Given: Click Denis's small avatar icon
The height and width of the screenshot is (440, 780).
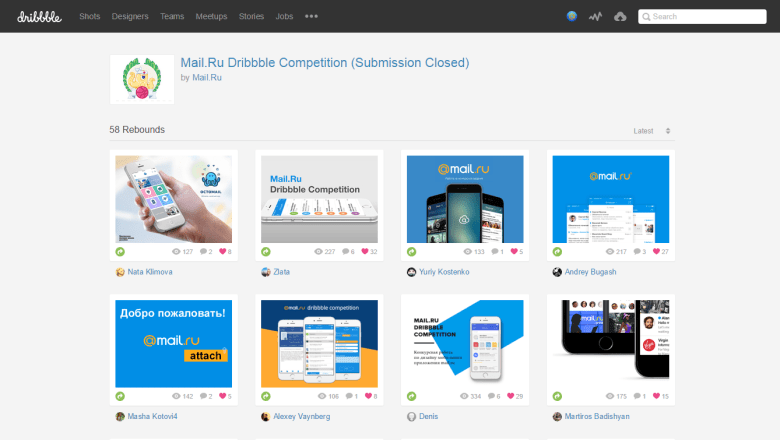Looking at the screenshot, I should (411, 417).
